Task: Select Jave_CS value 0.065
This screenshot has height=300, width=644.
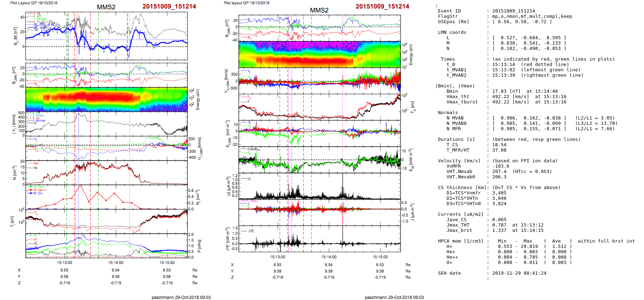Action: (x=499, y=220)
